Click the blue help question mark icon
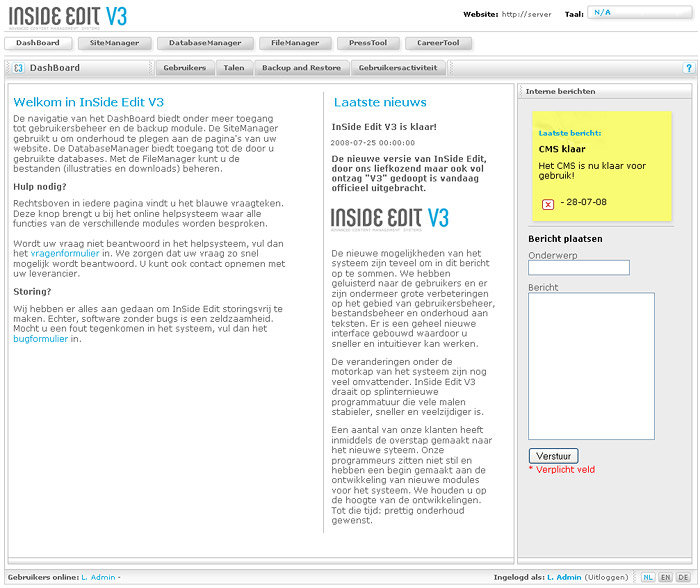Screen dimensions: 700x588 [688, 68]
